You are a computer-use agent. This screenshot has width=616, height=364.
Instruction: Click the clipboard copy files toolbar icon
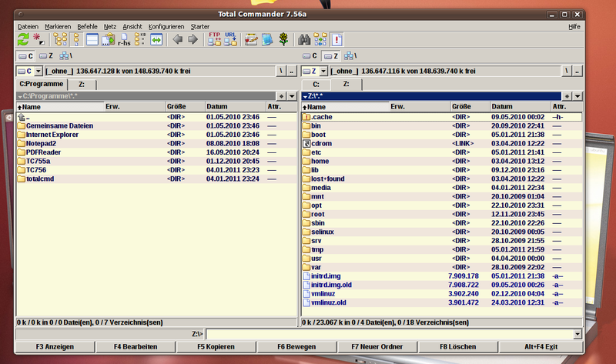click(x=108, y=39)
